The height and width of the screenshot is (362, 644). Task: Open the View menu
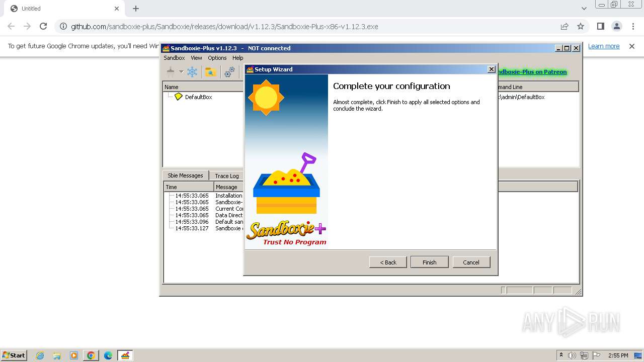click(x=196, y=58)
